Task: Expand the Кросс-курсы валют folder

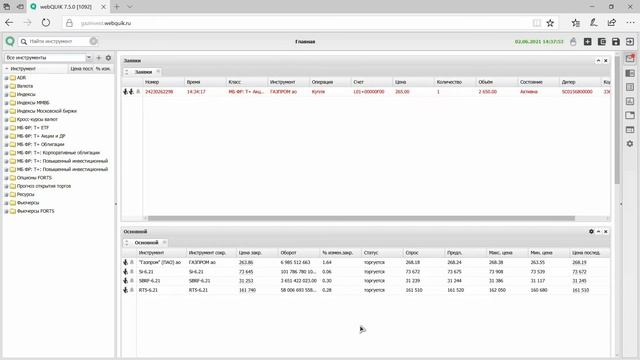Action: (x=6, y=120)
